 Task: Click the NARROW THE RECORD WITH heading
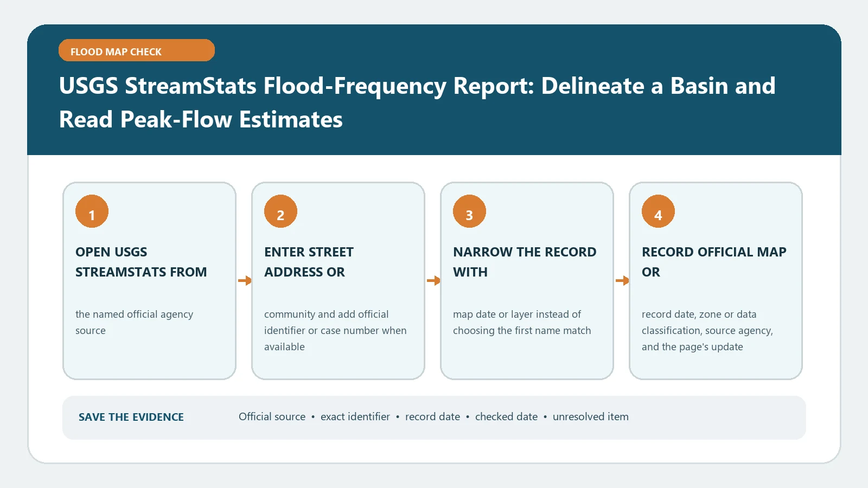(x=525, y=262)
